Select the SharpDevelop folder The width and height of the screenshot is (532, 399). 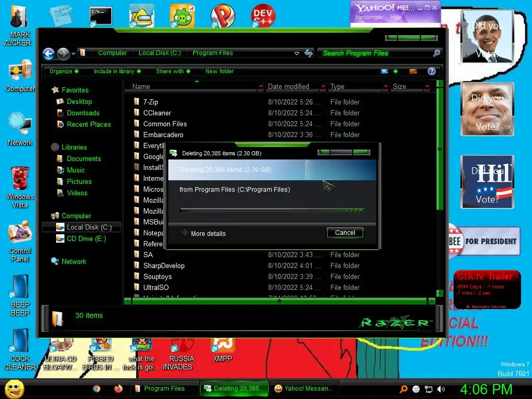click(164, 265)
